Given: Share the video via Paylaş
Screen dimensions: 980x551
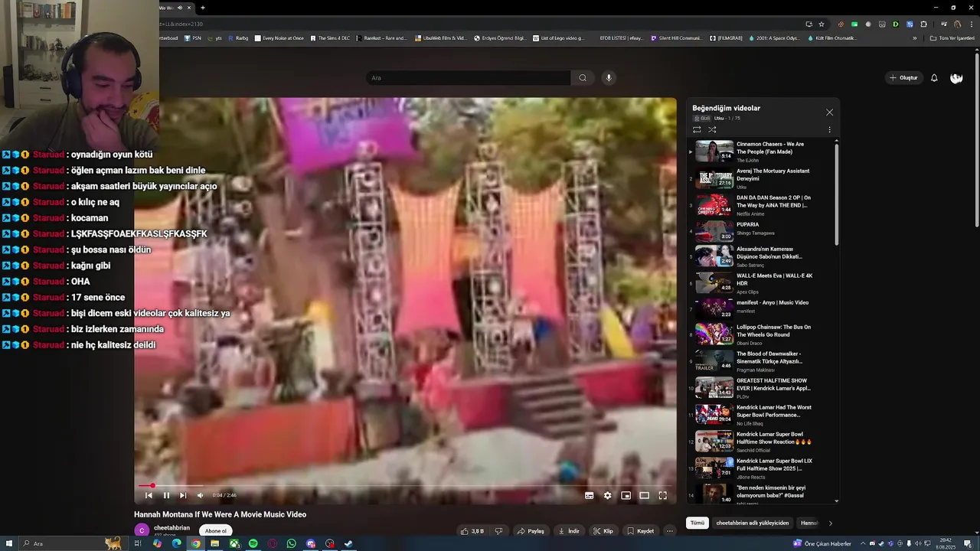Looking at the screenshot, I should pos(531,530).
